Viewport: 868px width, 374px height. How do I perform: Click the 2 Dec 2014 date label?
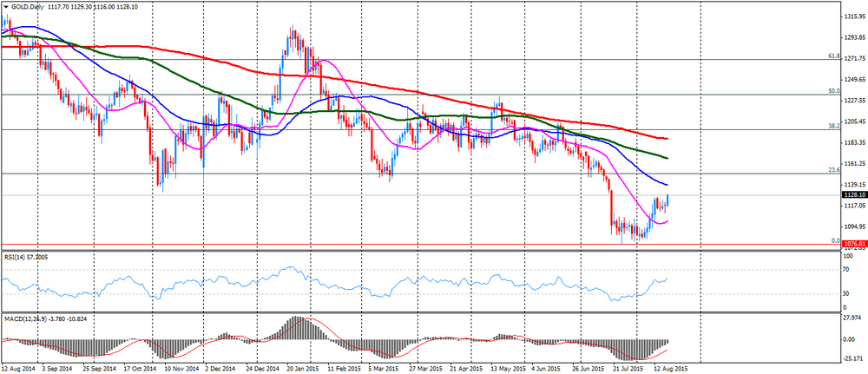[x=220, y=367]
